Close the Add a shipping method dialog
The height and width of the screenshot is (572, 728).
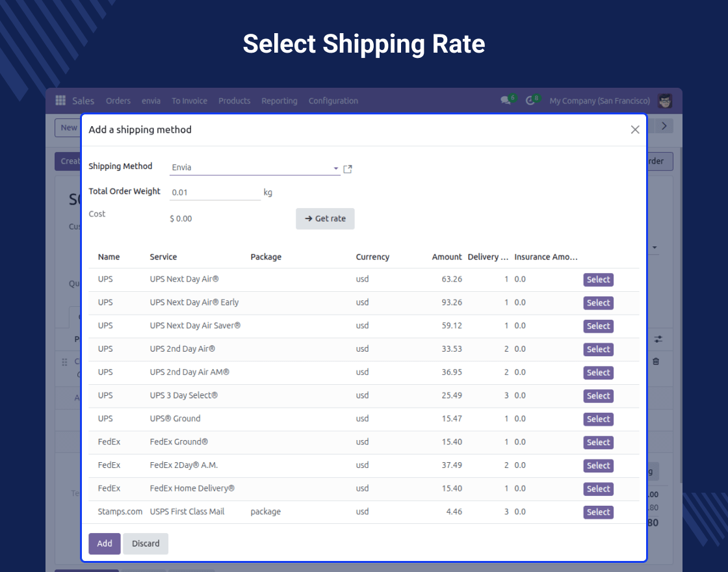click(635, 129)
